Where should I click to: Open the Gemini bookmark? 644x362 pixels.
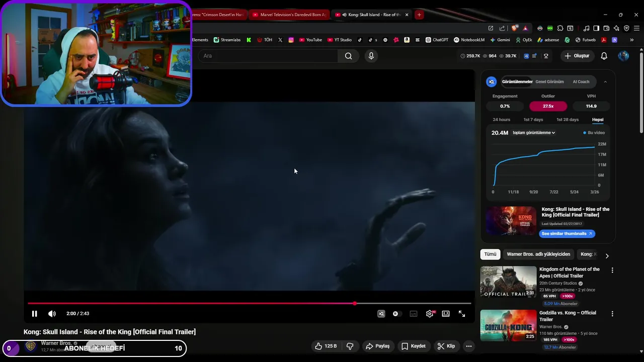point(500,40)
